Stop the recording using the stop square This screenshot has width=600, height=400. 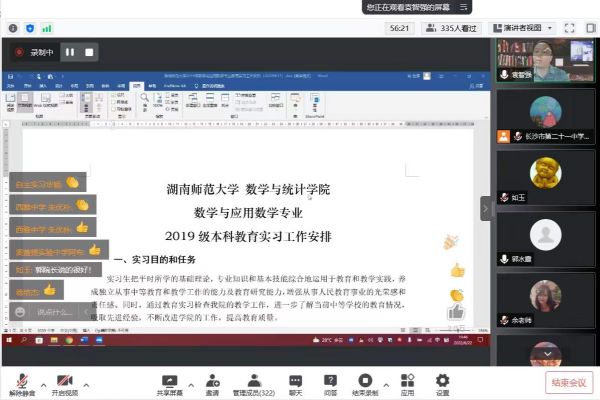(89, 51)
